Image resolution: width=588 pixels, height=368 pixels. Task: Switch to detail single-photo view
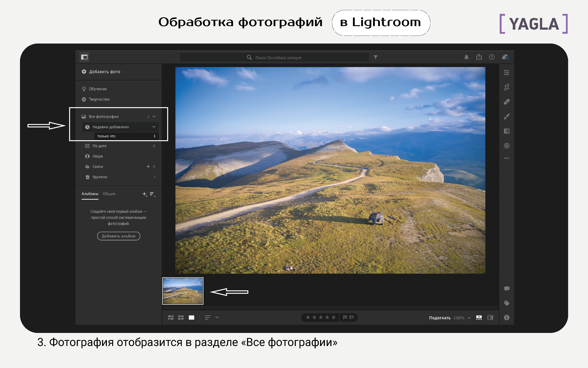191,317
